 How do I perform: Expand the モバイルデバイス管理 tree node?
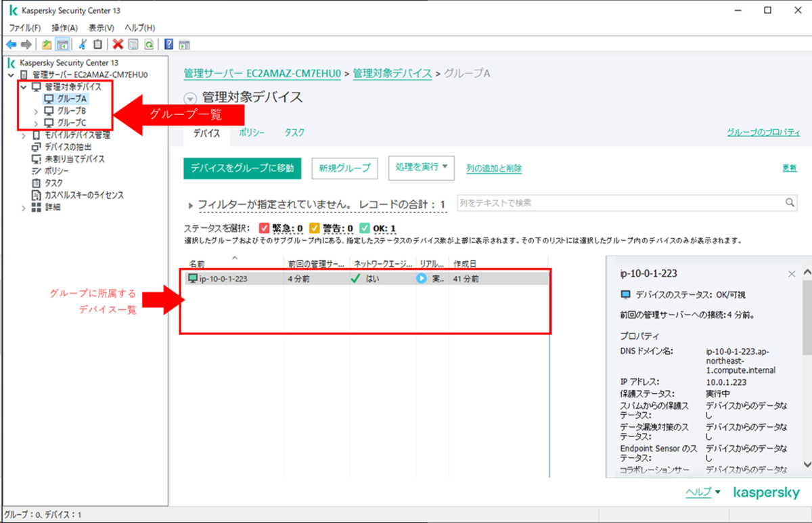pyautogui.click(x=24, y=135)
